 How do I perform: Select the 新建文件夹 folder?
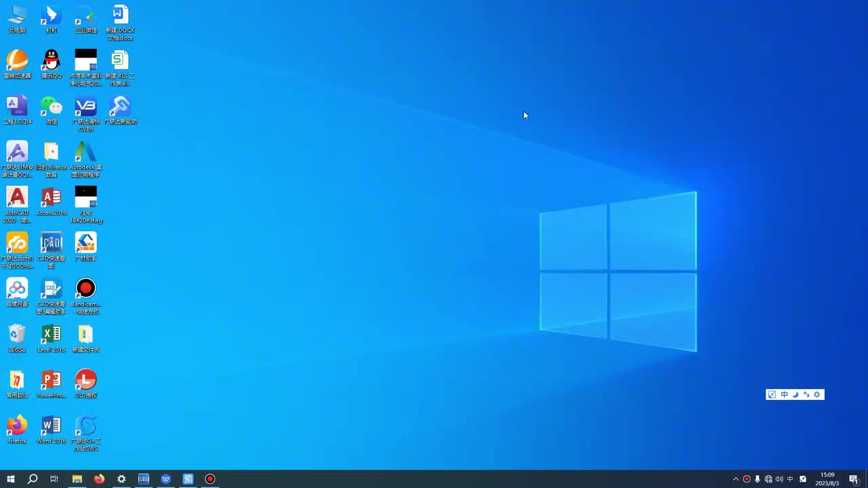click(x=86, y=338)
